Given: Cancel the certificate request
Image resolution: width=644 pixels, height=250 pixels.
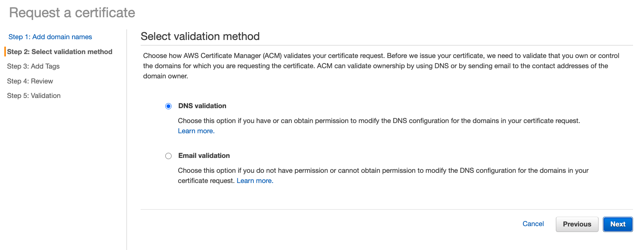Looking at the screenshot, I should pos(533,224).
